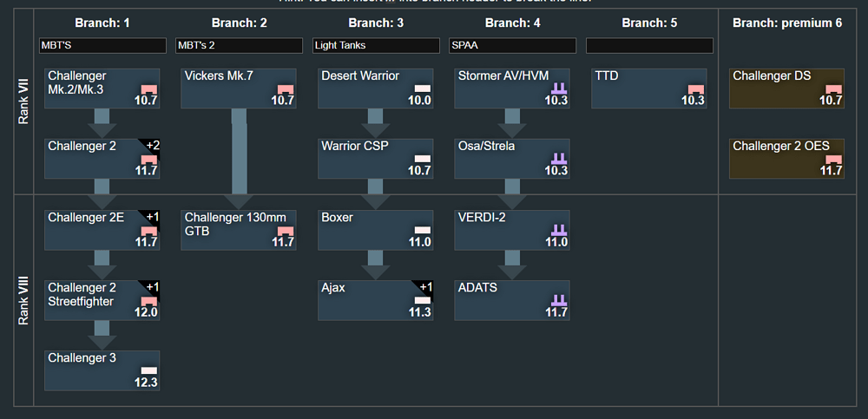
Task: Select the "Branch: 3" column label
Action: [376, 23]
